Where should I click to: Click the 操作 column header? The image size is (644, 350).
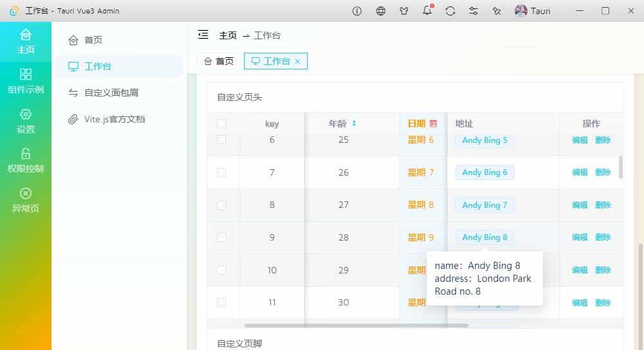coord(591,124)
